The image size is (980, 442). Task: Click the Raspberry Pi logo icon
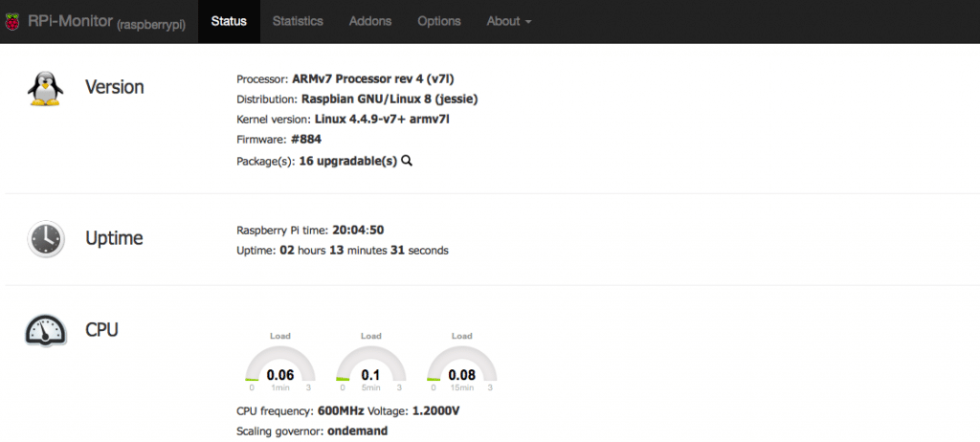tap(11, 23)
